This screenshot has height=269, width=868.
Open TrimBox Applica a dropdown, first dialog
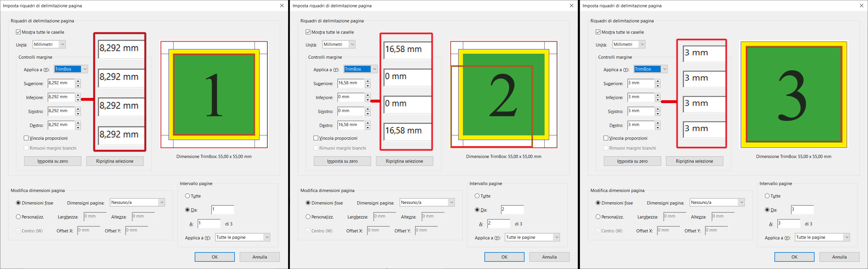(71, 69)
